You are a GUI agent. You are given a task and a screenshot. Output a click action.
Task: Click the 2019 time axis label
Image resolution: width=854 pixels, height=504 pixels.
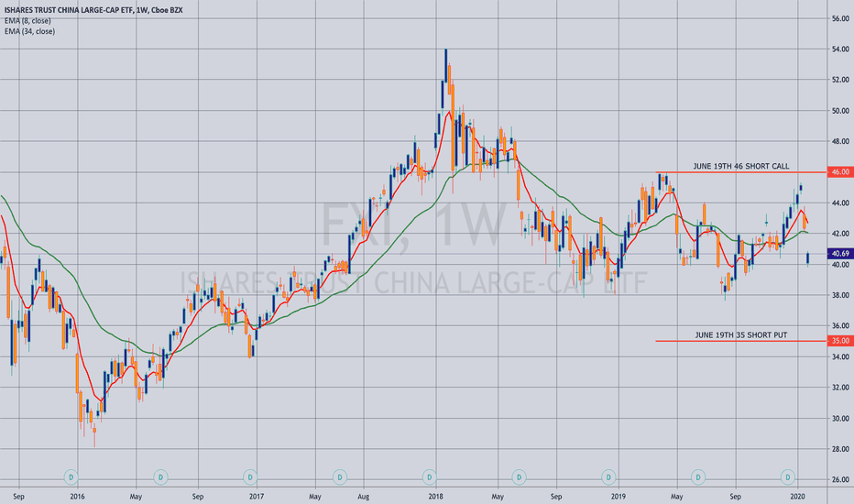tap(619, 497)
